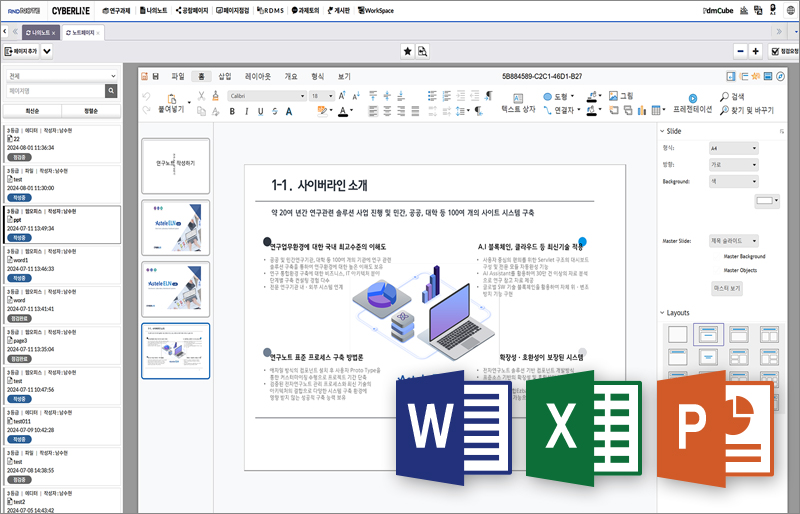Toggle left text alignment

coord(373,111)
